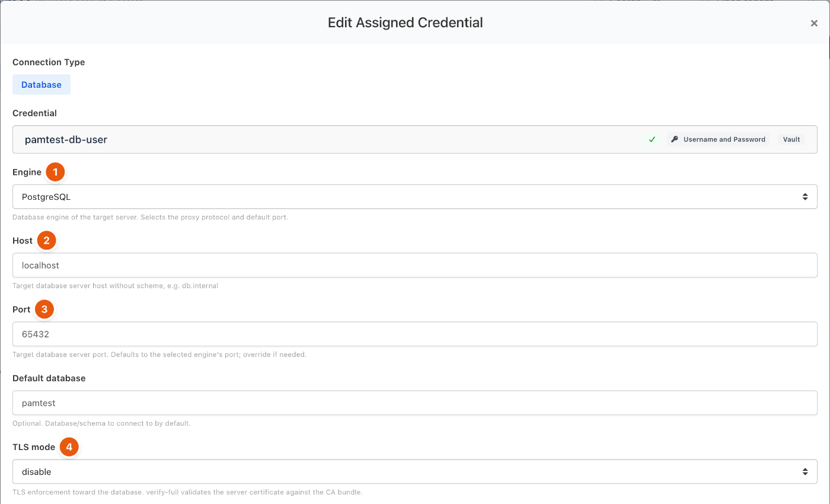Open the Engine dropdown showing PostgreSQL

tap(415, 197)
